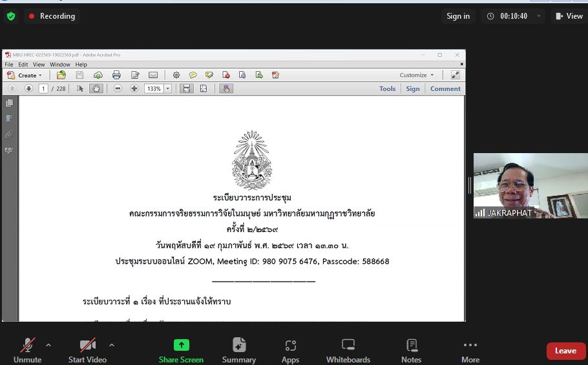
Task: Click the Sign in button
Action: 458,16
